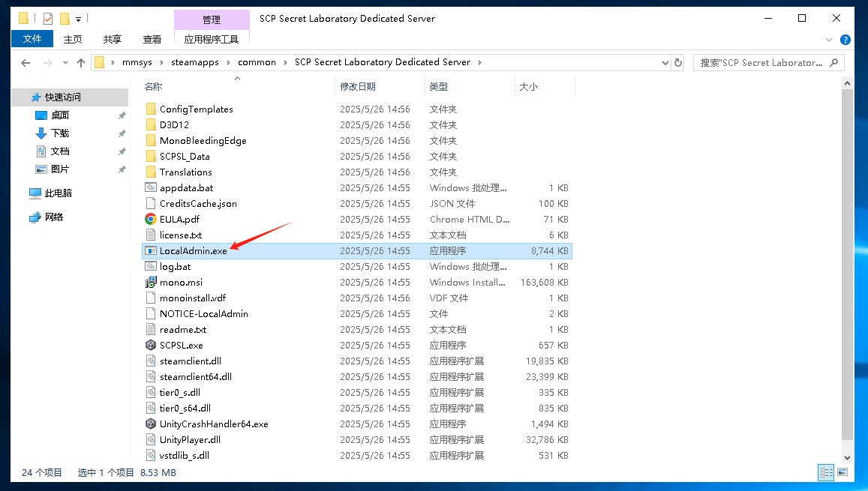Expand address bar history dropdown
This screenshot has width=868, height=491.
coord(665,62)
